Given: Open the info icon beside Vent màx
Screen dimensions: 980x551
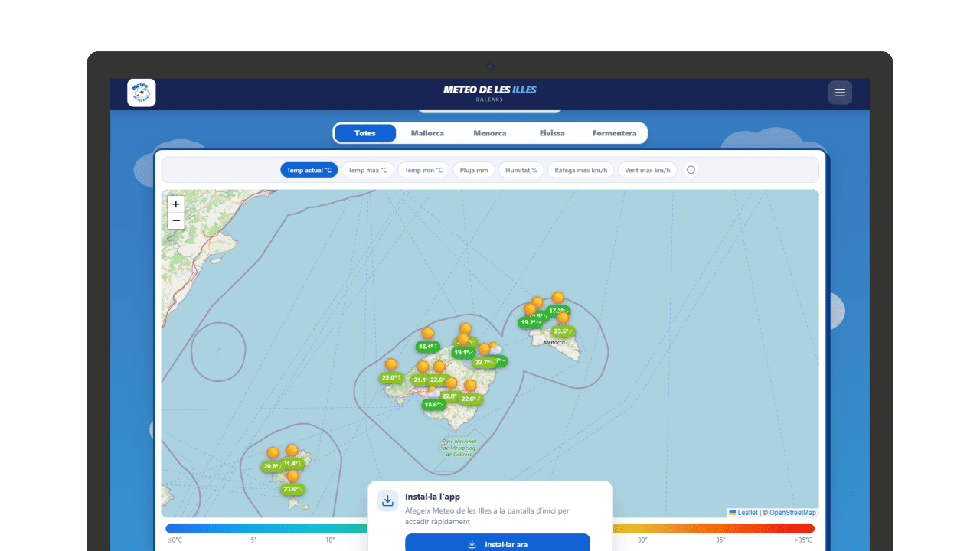Looking at the screenshot, I should coord(691,170).
